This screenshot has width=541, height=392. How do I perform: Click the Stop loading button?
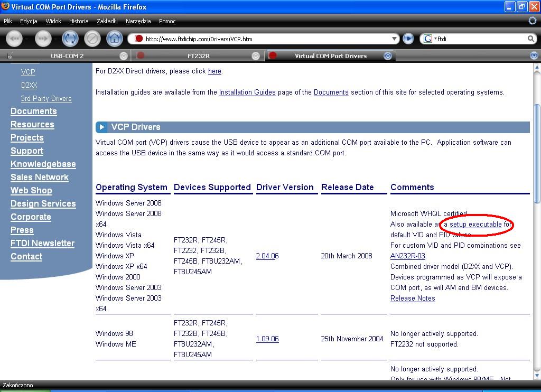pyautogui.click(x=92, y=39)
